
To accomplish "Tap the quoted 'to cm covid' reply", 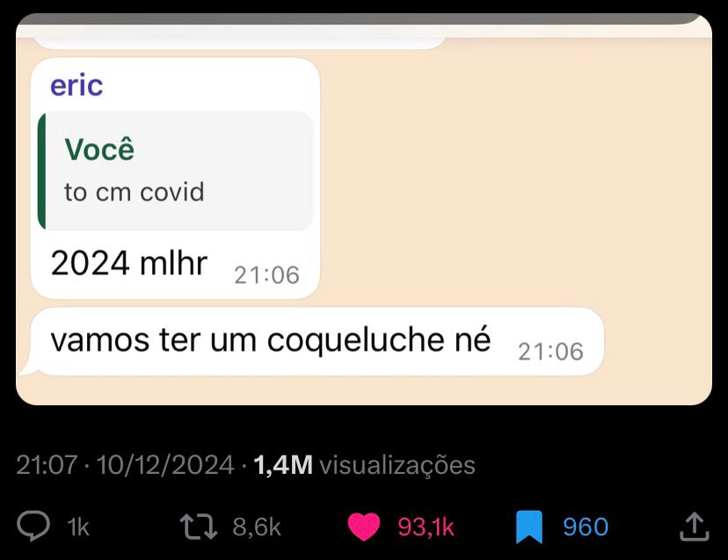I will point(135,192).
